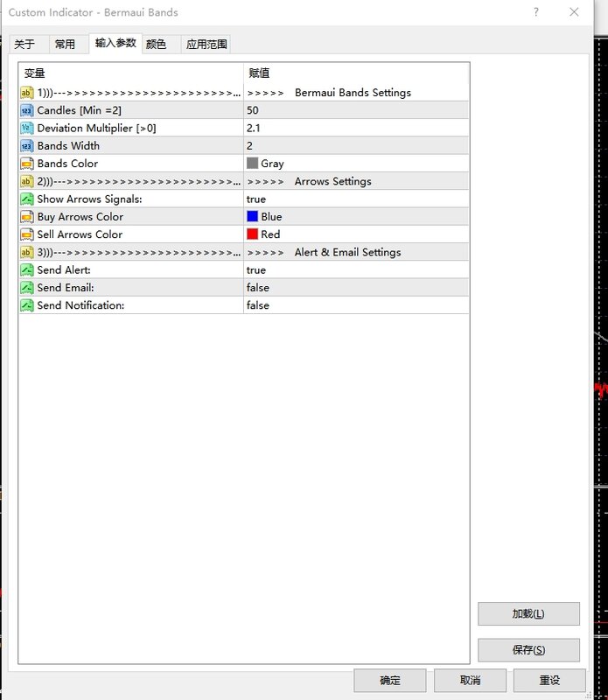Click the bool icon beside Send Email
The width and height of the screenshot is (608, 700).
[x=27, y=288]
